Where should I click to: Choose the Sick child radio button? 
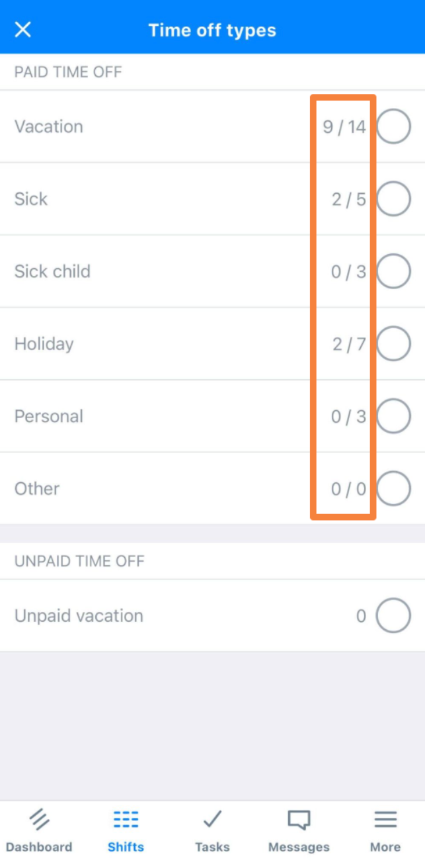pos(393,271)
